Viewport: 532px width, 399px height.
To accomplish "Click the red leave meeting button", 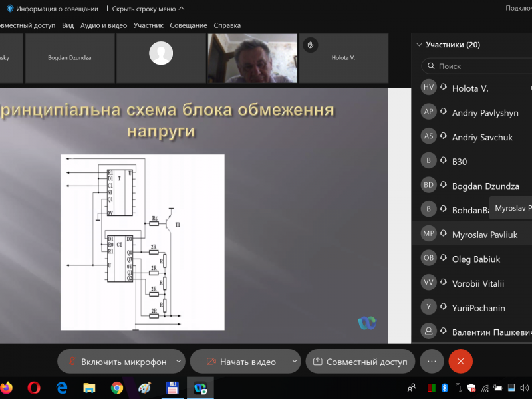I will coord(460,361).
